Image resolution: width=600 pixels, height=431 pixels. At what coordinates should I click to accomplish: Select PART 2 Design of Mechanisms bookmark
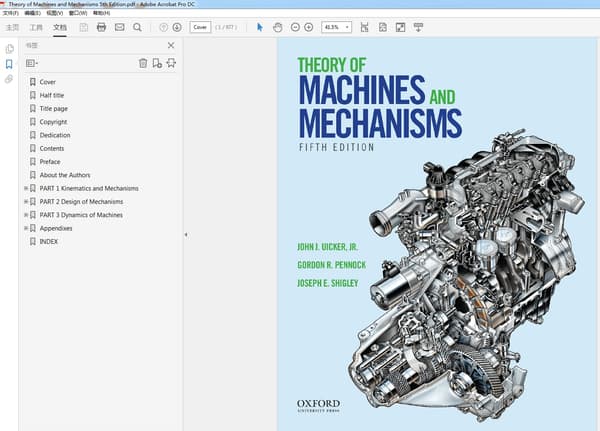pyautogui.click(x=81, y=202)
